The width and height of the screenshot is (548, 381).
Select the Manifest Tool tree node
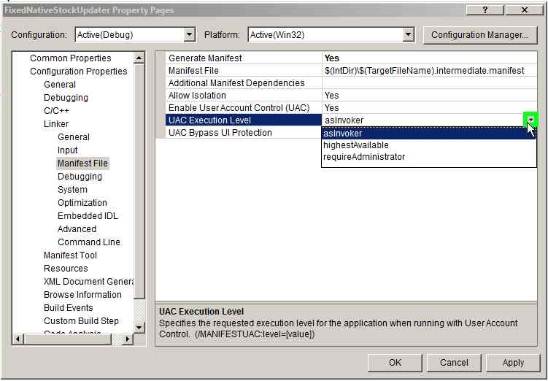point(70,256)
